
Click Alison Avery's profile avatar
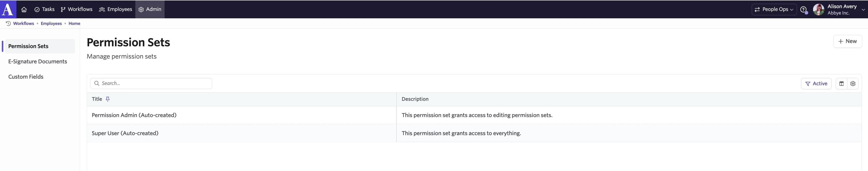818,9
